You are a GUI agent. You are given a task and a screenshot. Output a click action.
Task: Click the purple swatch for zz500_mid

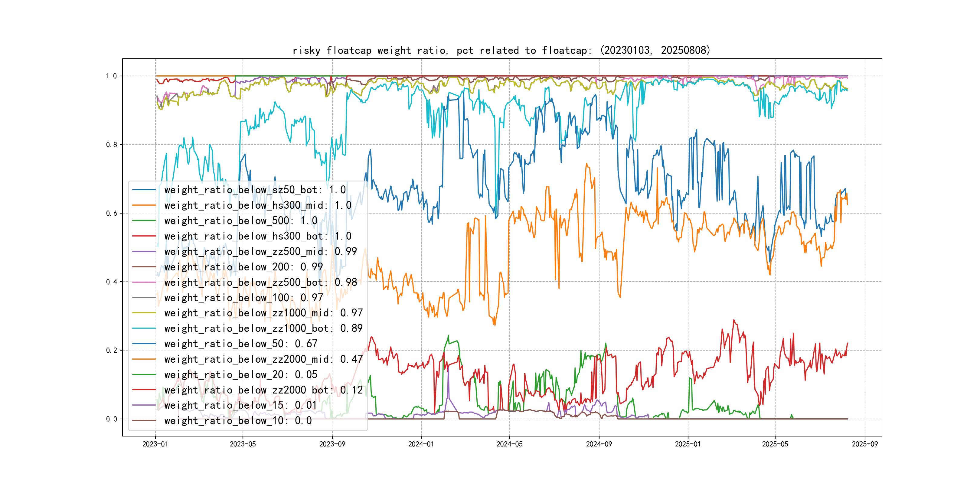click(144, 251)
